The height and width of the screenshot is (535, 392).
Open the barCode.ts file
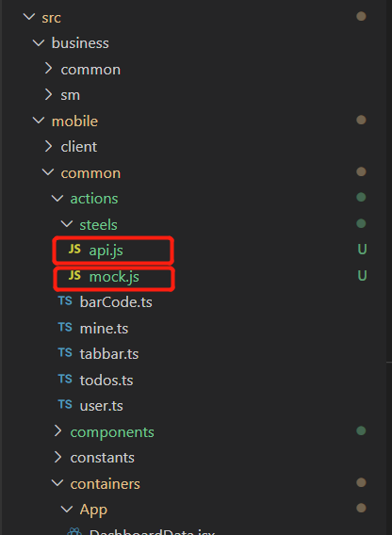tap(116, 302)
